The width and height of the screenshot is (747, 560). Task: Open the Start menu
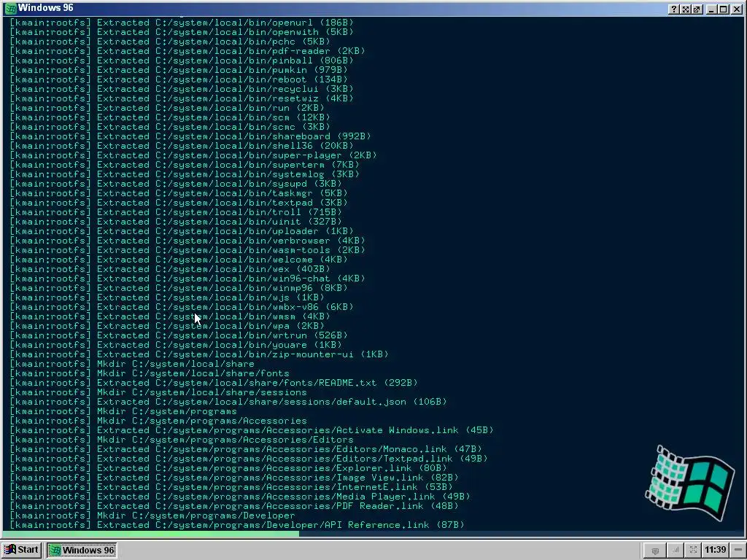click(x=21, y=550)
